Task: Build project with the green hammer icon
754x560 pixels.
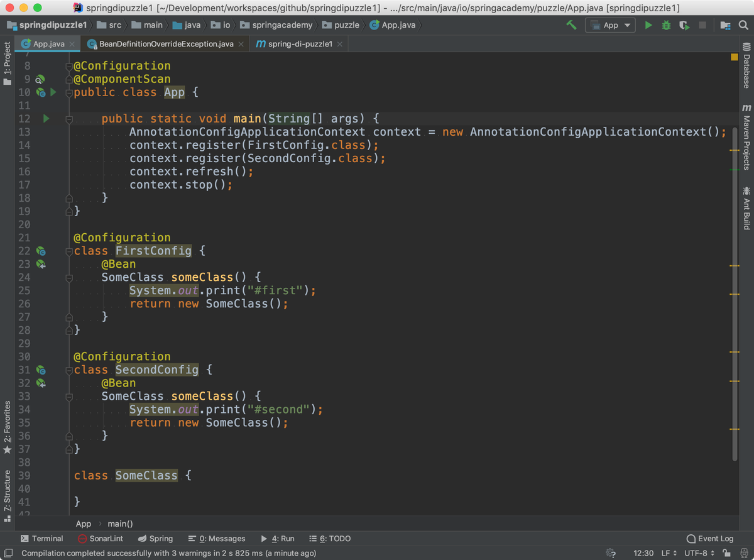Action: coord(571,25)
